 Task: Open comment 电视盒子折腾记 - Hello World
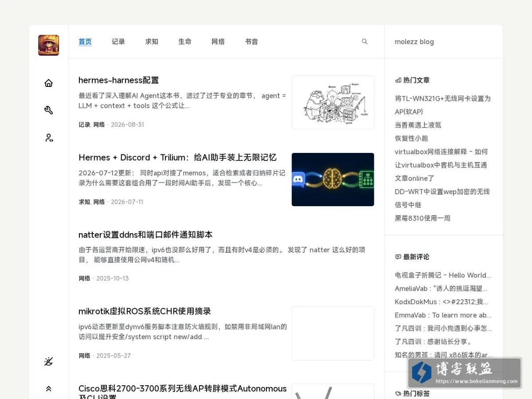(443, 275)
